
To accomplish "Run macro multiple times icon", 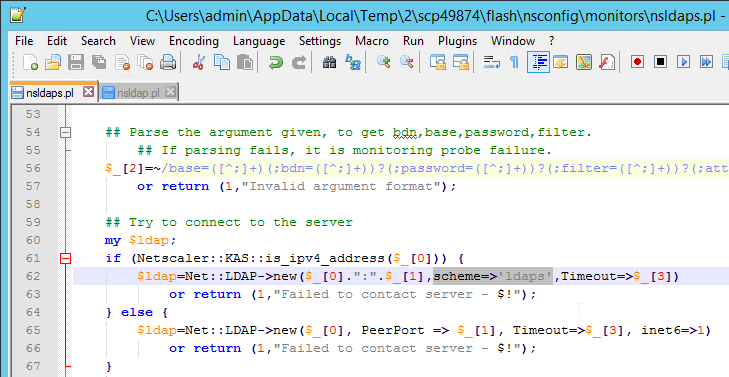I will pyautogui.click(x=706, y=62).
